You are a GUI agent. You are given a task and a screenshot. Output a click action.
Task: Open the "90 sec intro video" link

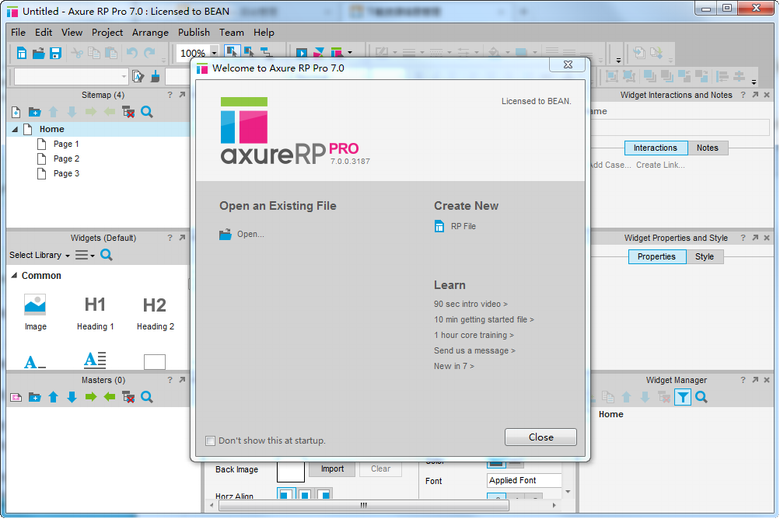click(x=470, y=304)
